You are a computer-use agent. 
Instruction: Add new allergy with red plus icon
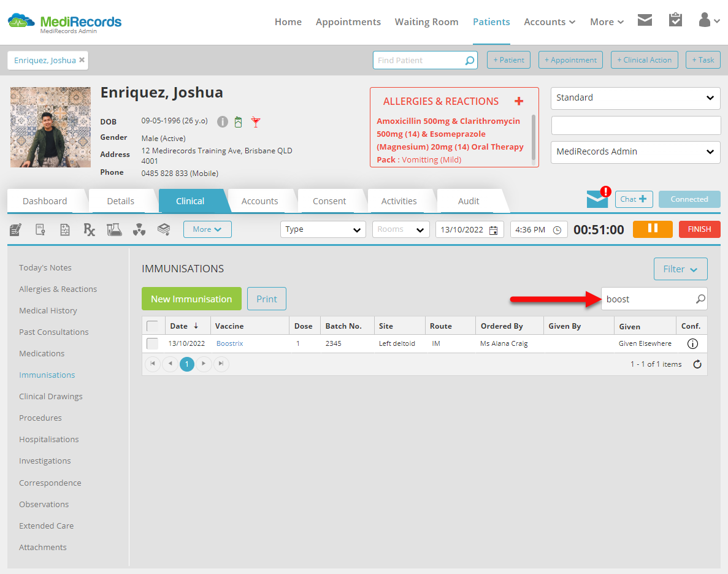519,101
